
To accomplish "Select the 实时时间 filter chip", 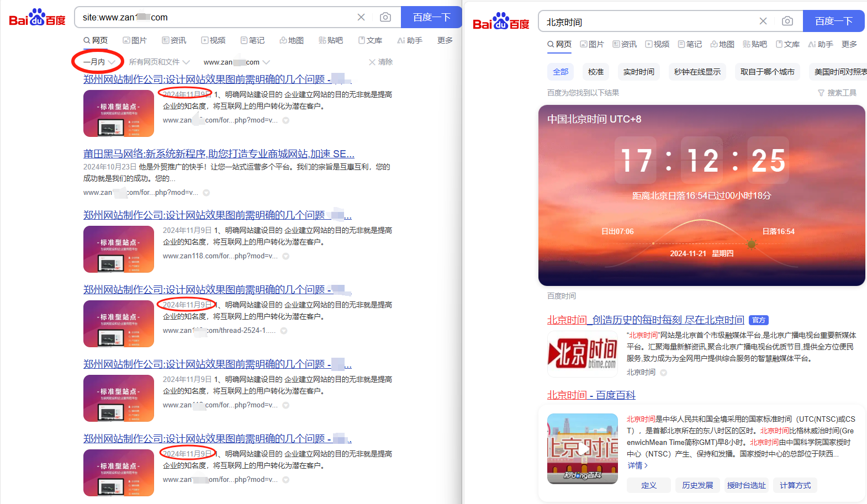I will click(639, 72).
